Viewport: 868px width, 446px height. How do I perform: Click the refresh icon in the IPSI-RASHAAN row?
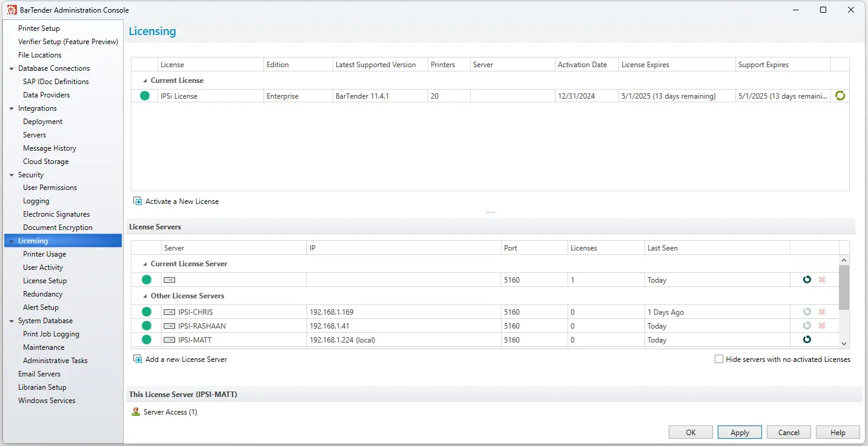pyautogui.click(x=807, y=326)
